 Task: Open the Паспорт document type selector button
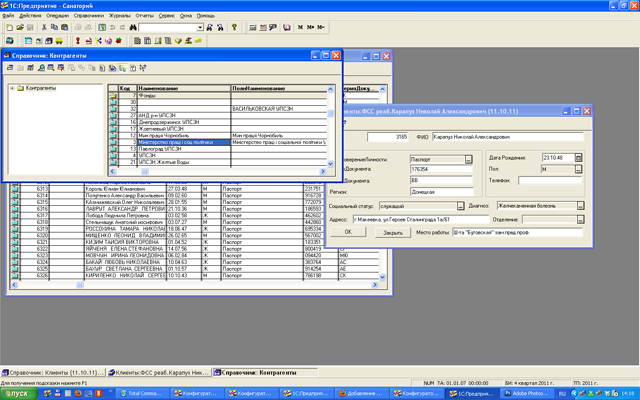469,159
